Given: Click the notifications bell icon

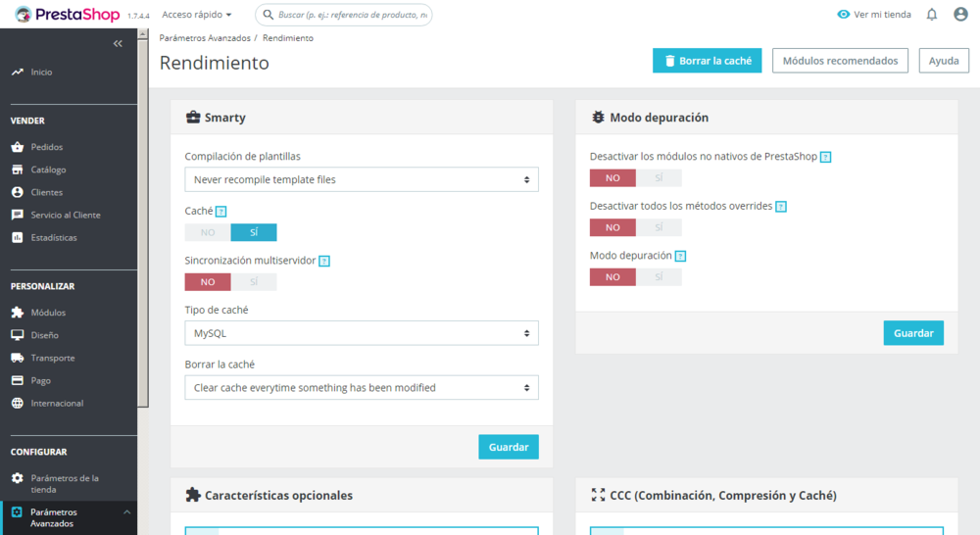Looking at the screenshot, I should pos(932,15).
